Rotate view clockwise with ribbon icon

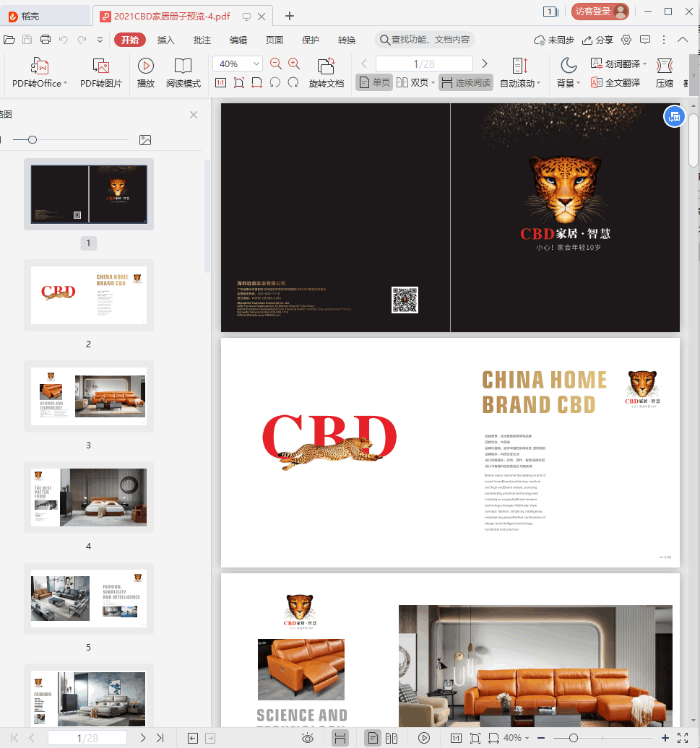293,82
